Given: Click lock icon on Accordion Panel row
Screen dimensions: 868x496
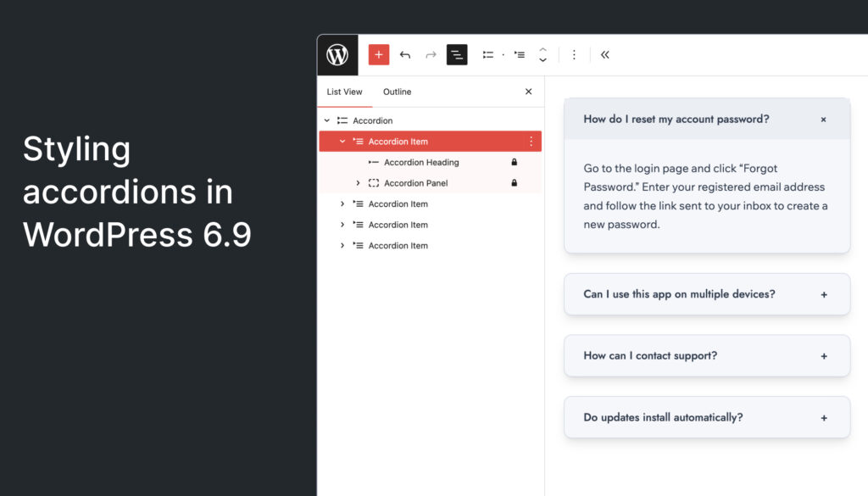Looking at the screenshot, I should click(x=514, y=183).
